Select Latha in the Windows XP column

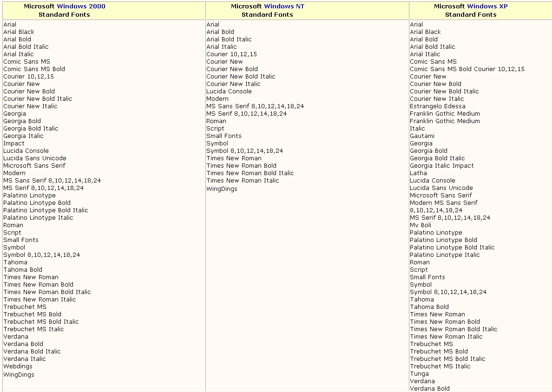418,173
